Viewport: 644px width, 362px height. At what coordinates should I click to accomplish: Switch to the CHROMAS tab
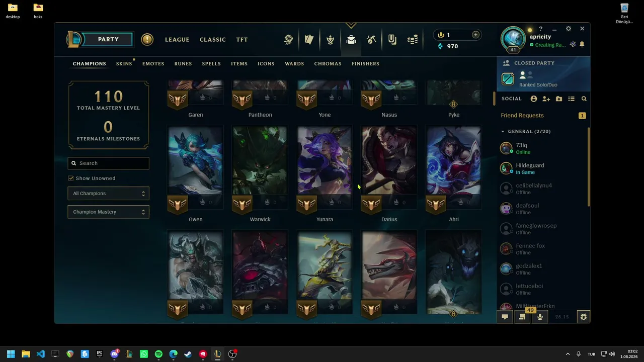click(x=328, y=64)
